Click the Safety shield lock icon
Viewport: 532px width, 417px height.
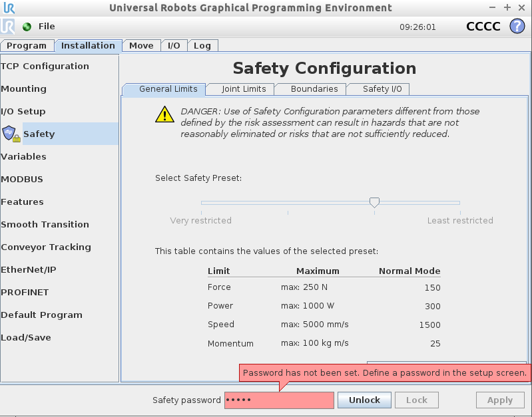point(11,134)
